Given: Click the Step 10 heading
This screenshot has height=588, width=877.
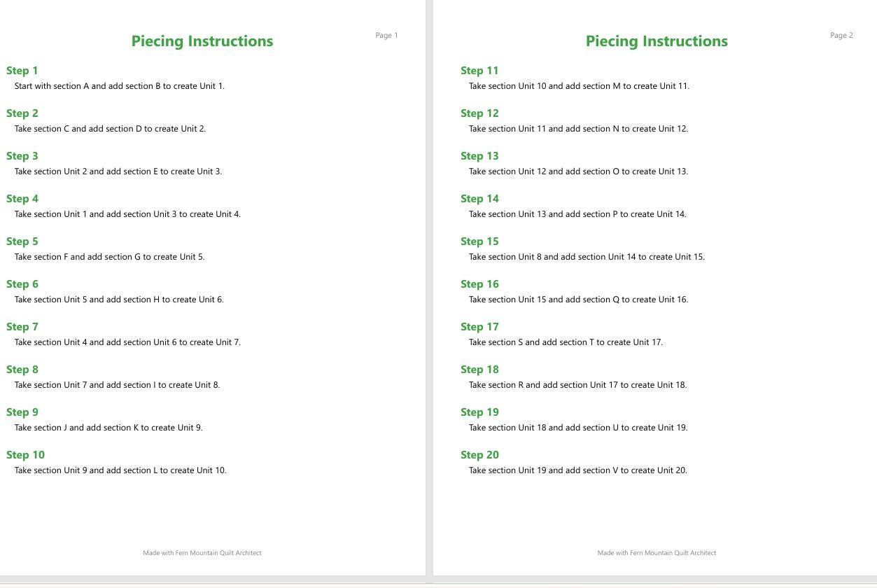Looking at the screenshot, I should [x=25, y=454].
